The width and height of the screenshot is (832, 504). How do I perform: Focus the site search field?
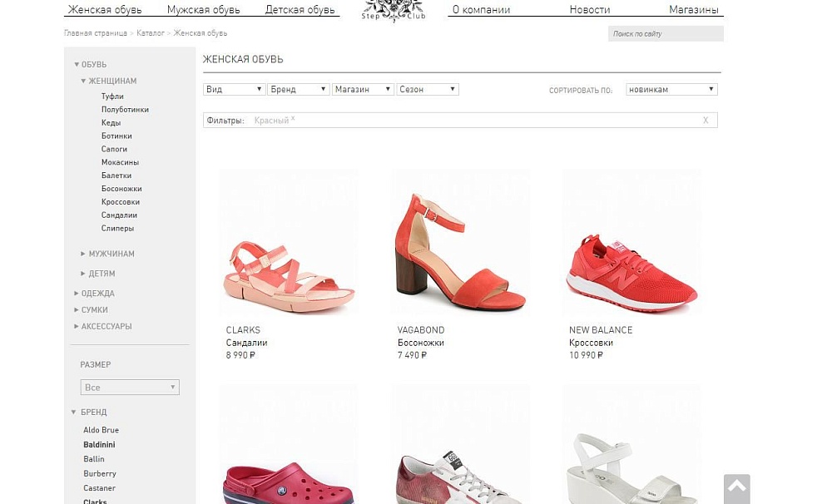point(666,33)
